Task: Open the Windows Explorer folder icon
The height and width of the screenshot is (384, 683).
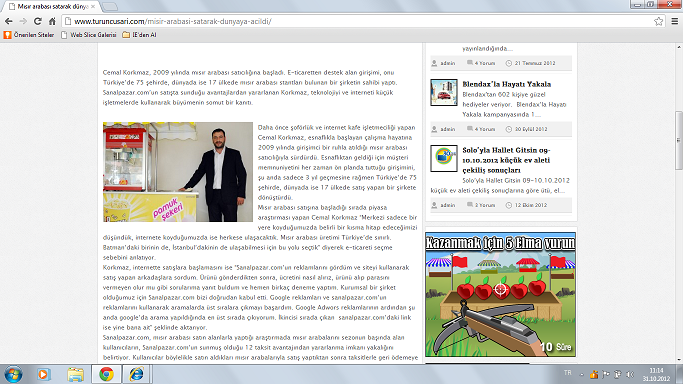Action: 75,374
